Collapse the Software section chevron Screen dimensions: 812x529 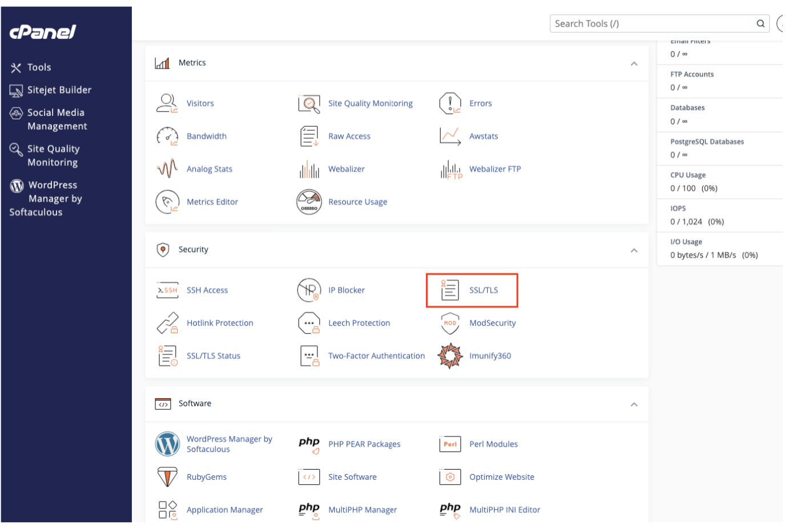(x=634, y=404)
